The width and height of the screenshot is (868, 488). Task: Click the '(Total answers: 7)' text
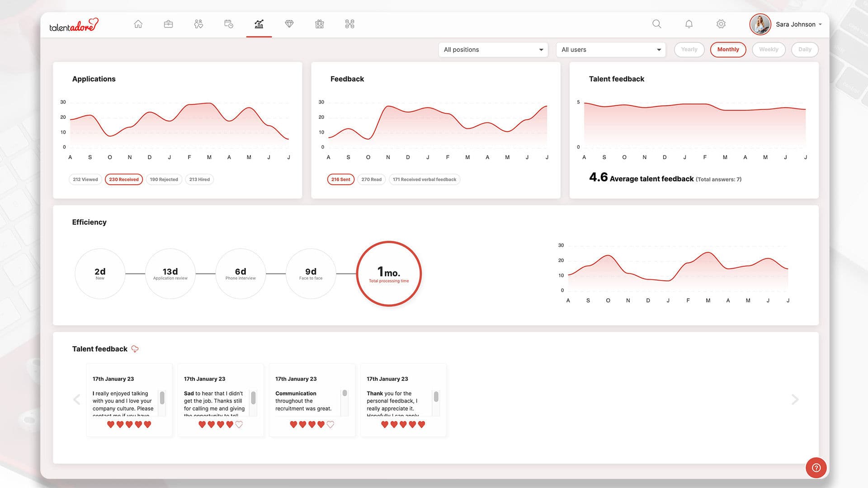click(719, 179)
